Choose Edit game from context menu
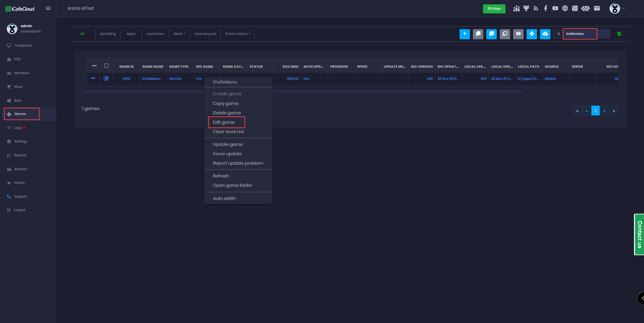Screen dimensions: 644x323 [224, 122]
